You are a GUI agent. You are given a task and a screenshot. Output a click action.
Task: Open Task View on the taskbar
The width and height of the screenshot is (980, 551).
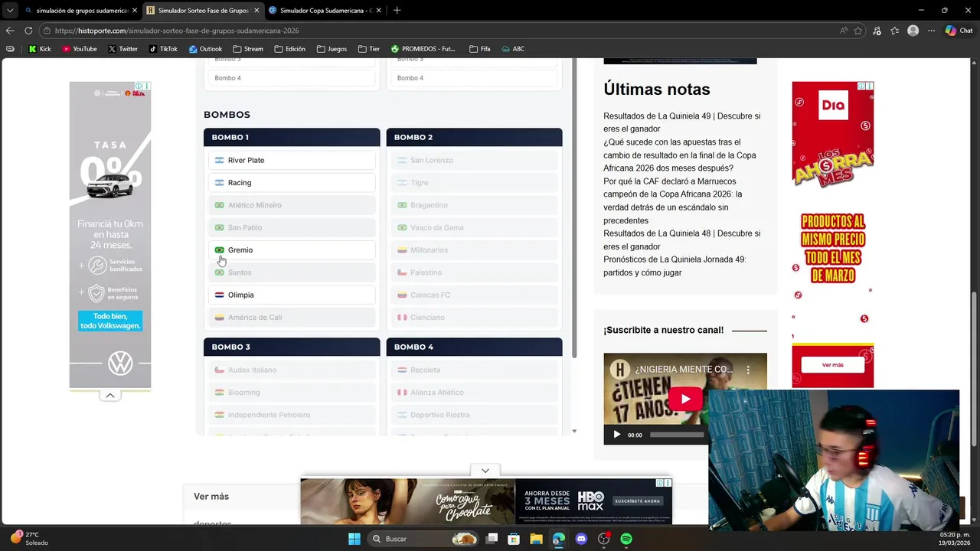[x=492, y=539]
